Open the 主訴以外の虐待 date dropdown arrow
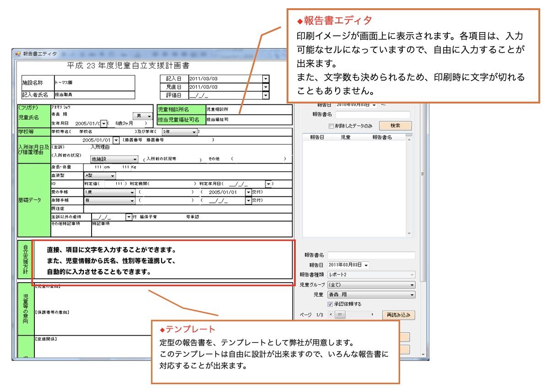The width and height of the screenshot is (548, 392). pyautogui.click(x=129, y=217)
